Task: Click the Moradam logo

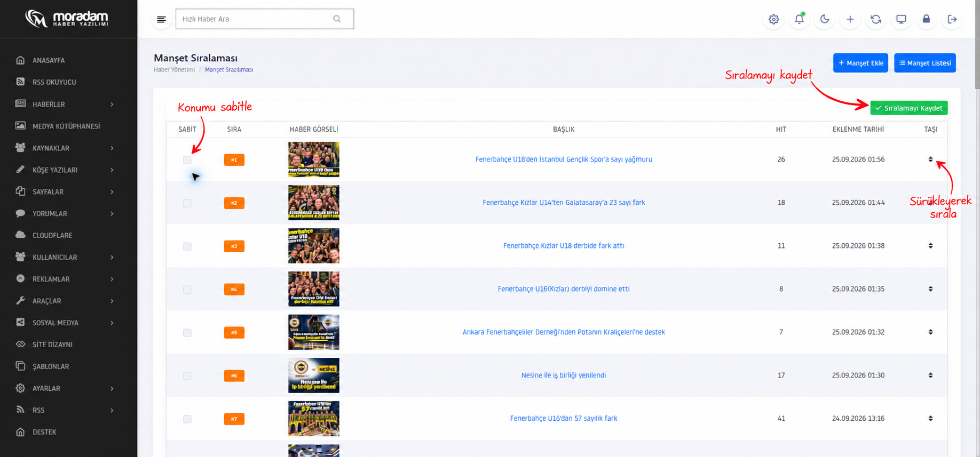Action: click(x=67, y=19)
